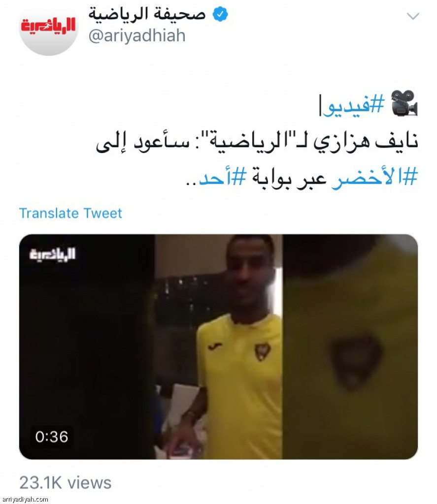Click the الرياضية watermark logo inside video
This screenshot has width=437, height=504.
click(x=52, y=254)
